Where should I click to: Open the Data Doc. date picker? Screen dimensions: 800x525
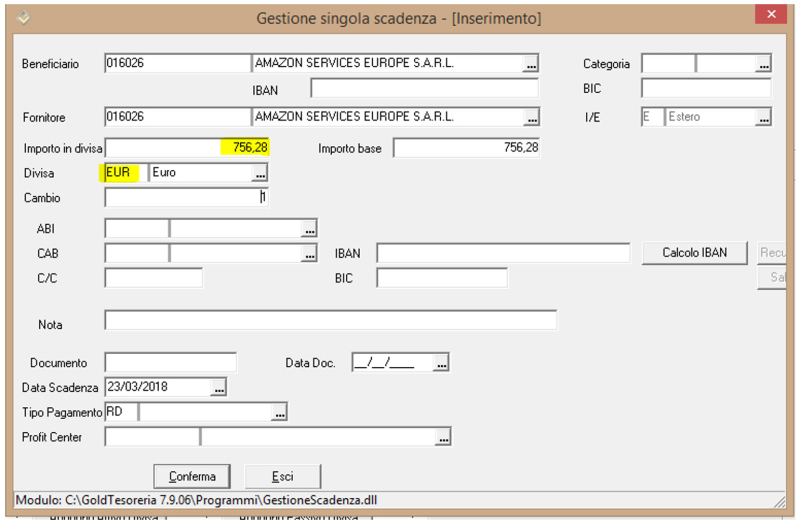tap(441, 362)
